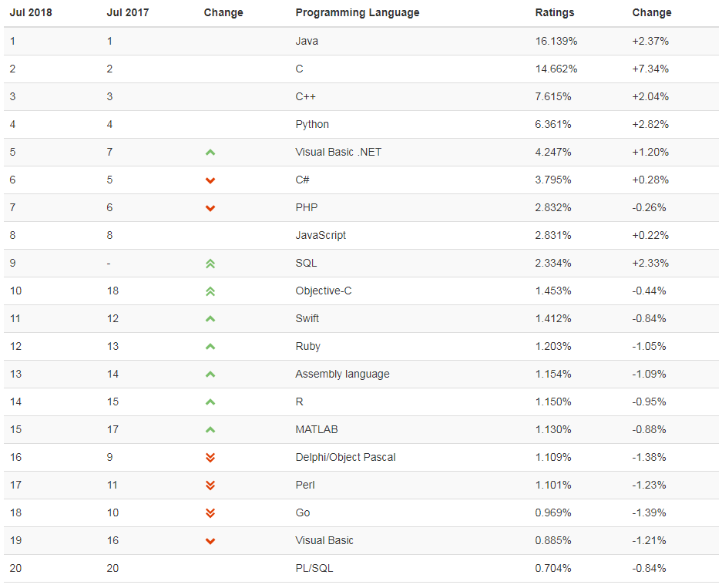The image size is (722, 588).
Task: Click the green up arrow for Visual Basic .NET
Action: click(210, 153)
